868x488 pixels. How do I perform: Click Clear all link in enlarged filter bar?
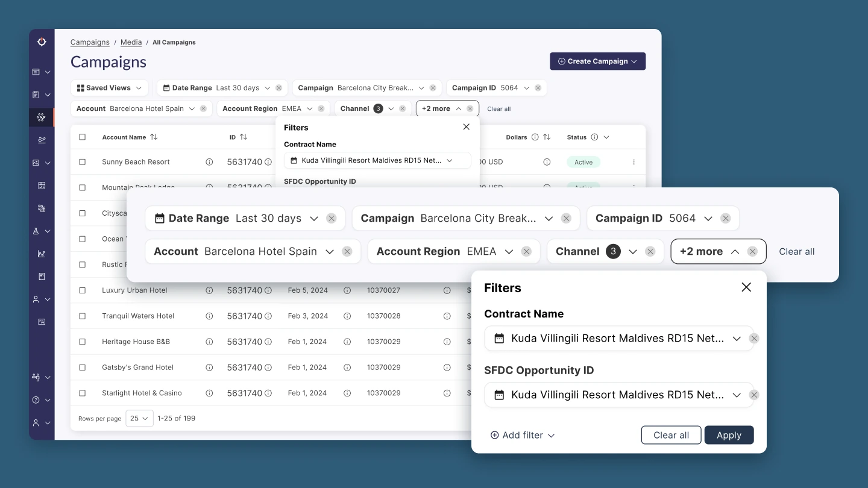tap(796, 251)
